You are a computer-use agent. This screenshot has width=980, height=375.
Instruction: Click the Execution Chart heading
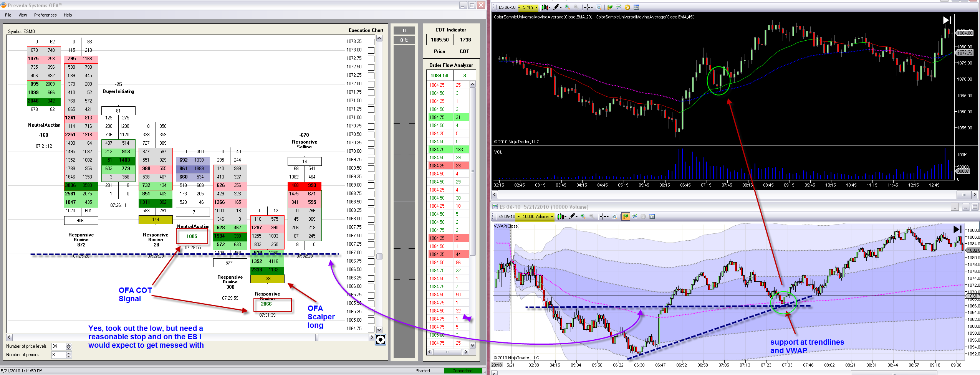[x=366, y=30]
